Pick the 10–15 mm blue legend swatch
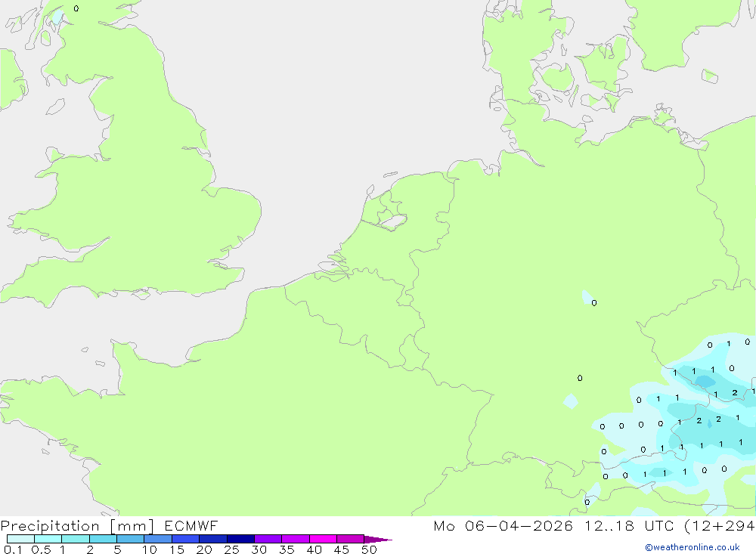Screen dimensions: 756x554 tap(158, 539)
